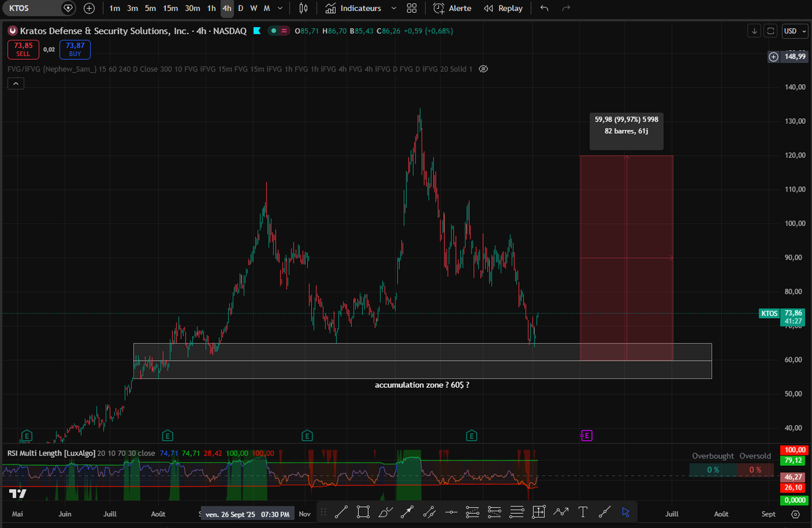The image size is (812, 528).
Task: Expand the favorite indicators chevron beside Indicateurs
Action: tap(394, 8)
